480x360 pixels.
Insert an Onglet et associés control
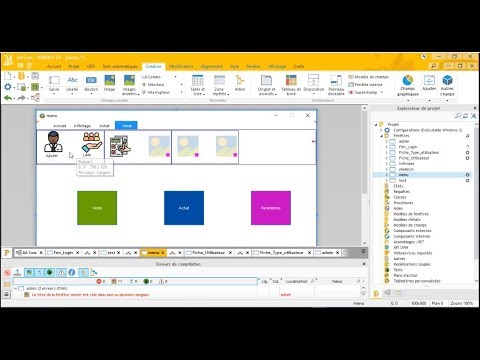266,85
